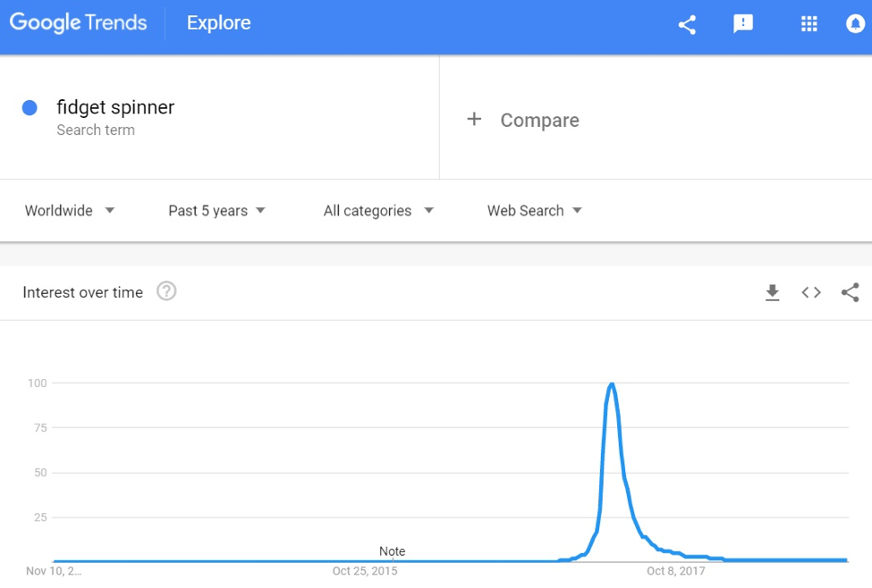Share the Interest over time chart

[850, 292]
